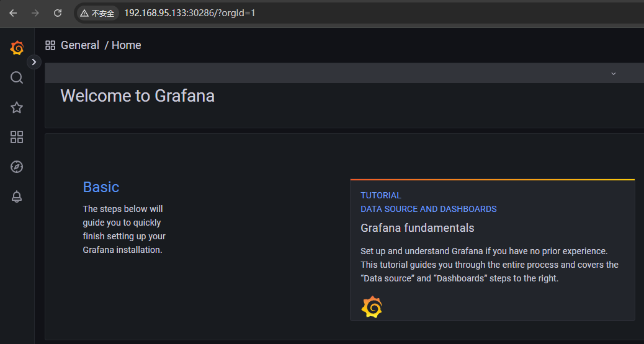Image resolution: width=644 pixels, height=344 pixels.
Task: Reload the page with the refresh icon
Action: point(58,13)
